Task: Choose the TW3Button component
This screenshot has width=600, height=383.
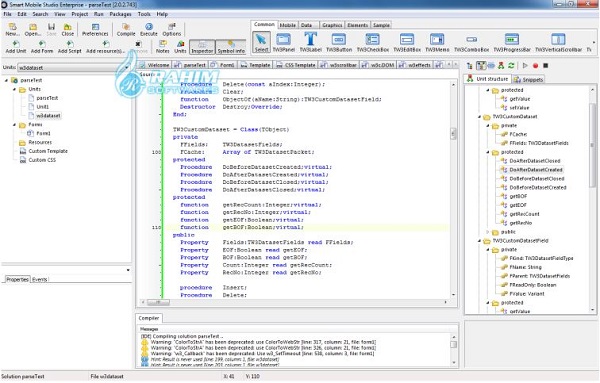Action: pos(339,42)
